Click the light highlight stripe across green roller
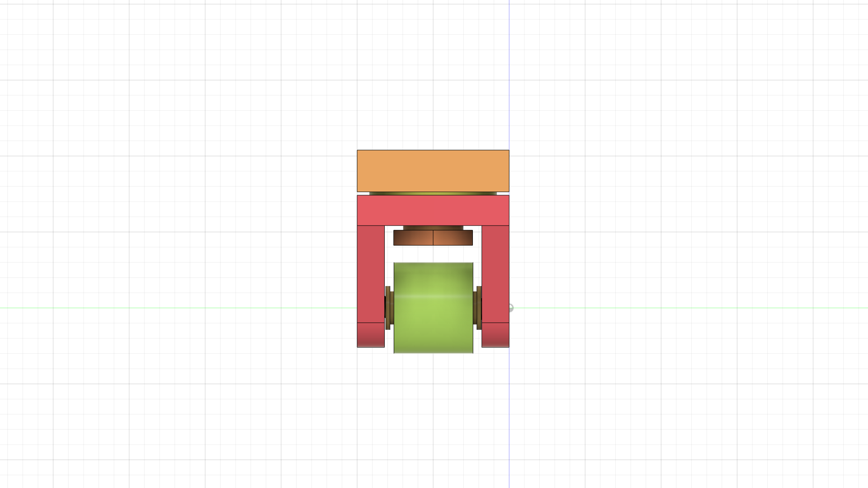The width and height of the screenshot is (868, 488). (433, 296)
